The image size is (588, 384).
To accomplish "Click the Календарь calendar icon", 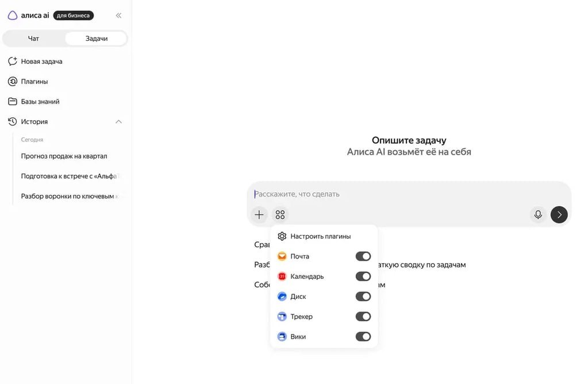I will tap(282, 277).
